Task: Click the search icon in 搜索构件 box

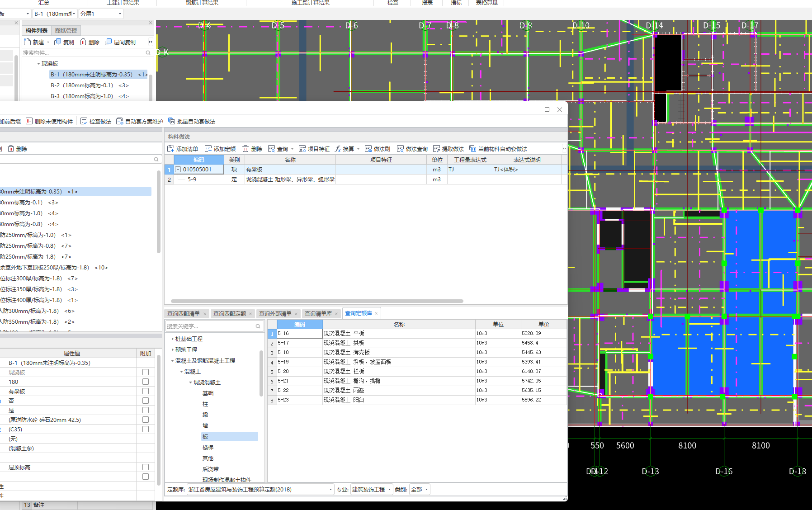Action: (148, 53)
